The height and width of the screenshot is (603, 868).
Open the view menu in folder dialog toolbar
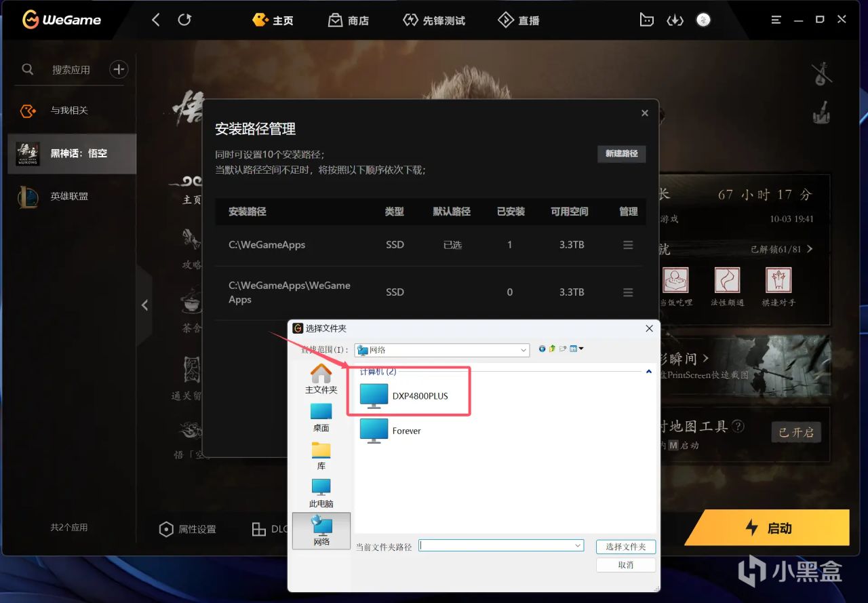coord(577,349)
